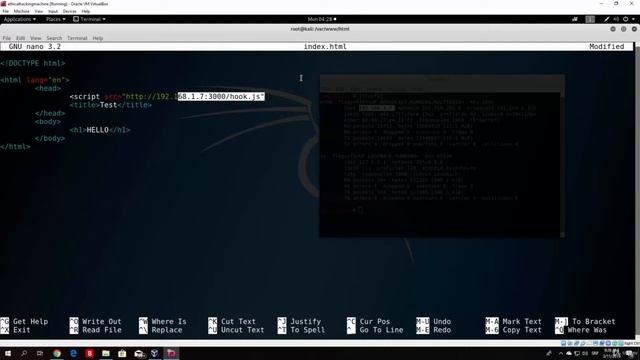
Task: Open the Kali power icon in top panel
Action: coord(625,19)
